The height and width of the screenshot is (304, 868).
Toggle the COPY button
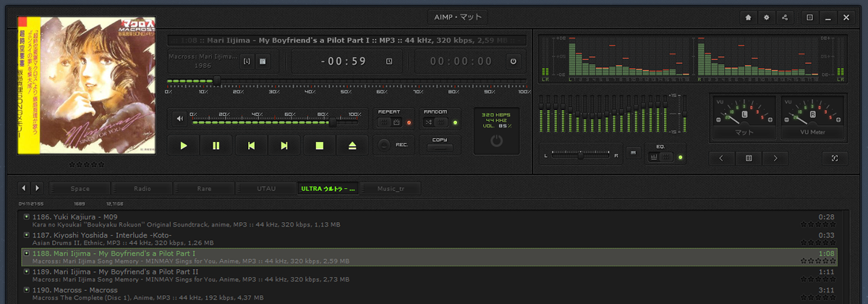(x=439, y=148)
